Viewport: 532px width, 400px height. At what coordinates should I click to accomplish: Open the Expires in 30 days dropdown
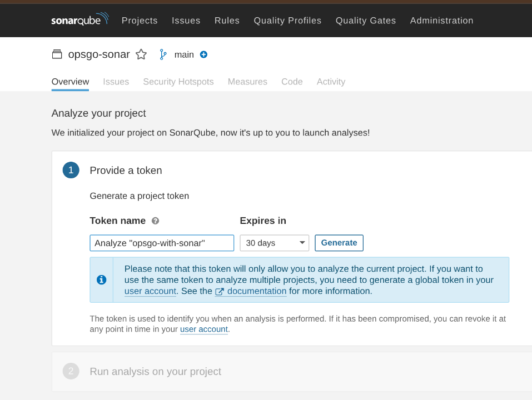[275, 243]
